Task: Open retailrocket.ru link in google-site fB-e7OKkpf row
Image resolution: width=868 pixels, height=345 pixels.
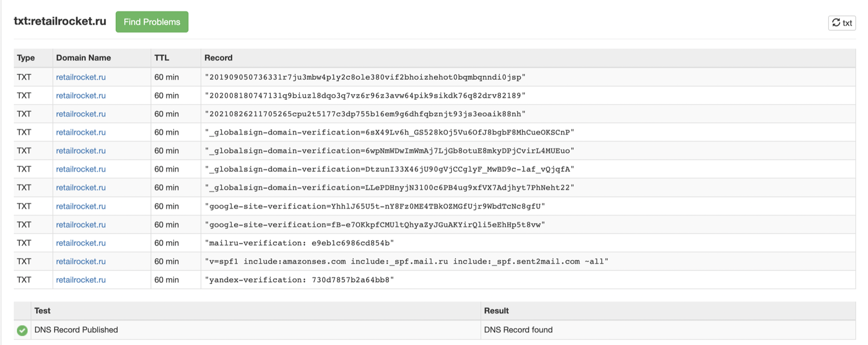Action: 81,225
